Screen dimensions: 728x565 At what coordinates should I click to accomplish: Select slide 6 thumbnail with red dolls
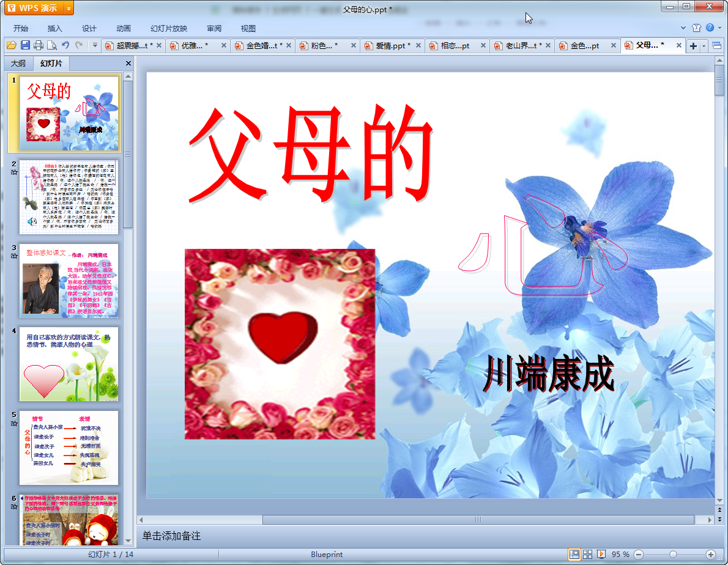(x=69, y=520)
